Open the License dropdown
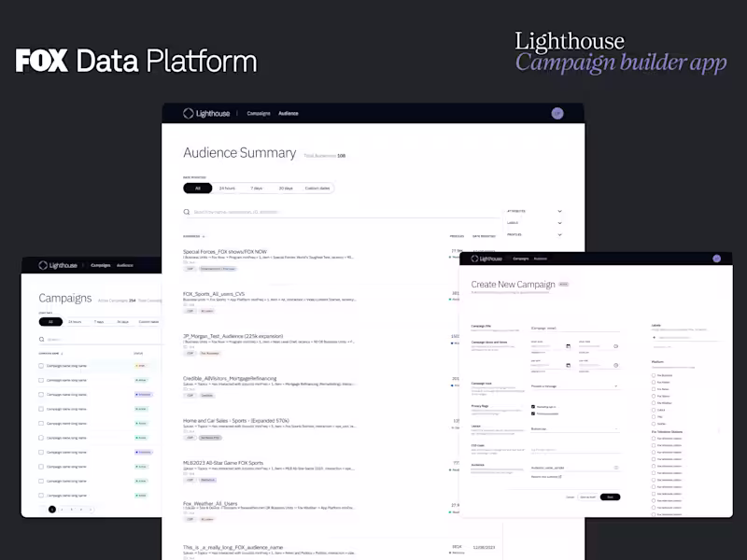 click(574, 429)
